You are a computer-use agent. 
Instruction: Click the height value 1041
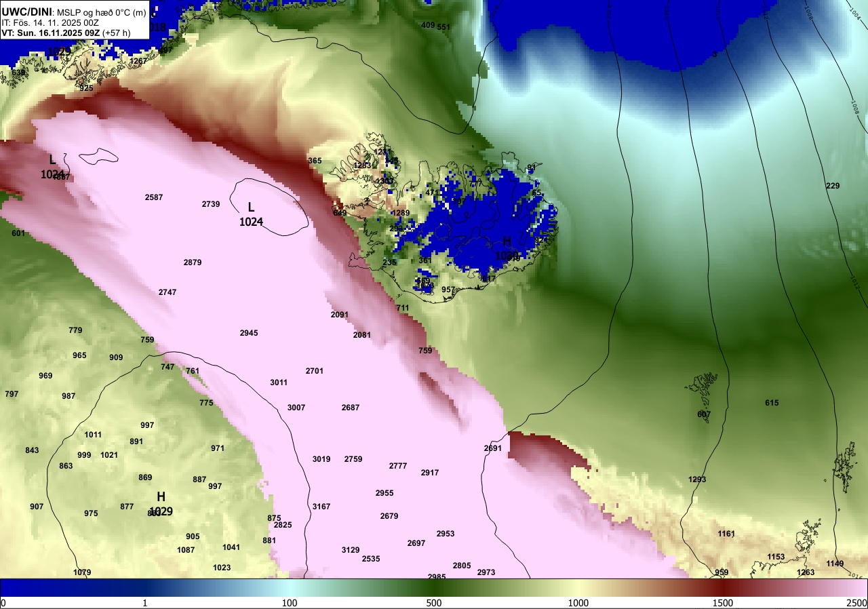click(x=231, y=547)
